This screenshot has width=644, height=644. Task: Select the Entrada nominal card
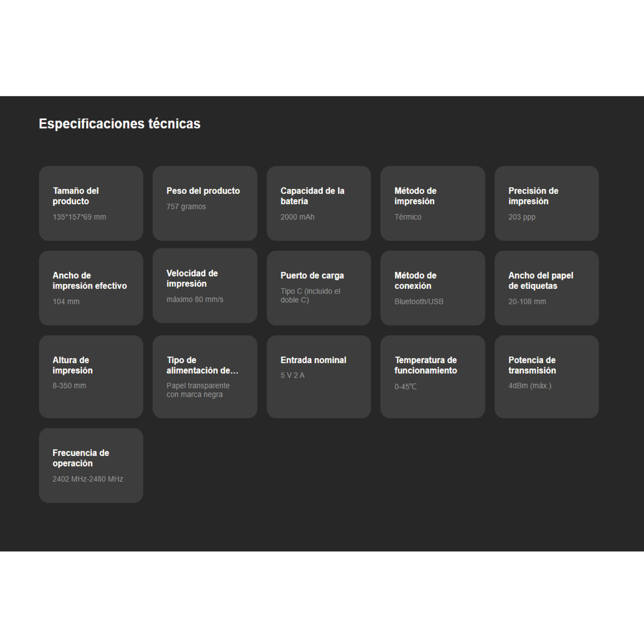coord(319,377)
